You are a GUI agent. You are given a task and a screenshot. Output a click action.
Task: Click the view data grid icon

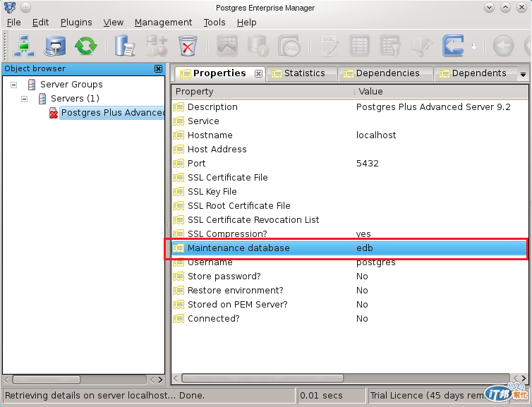coord(359,46)
